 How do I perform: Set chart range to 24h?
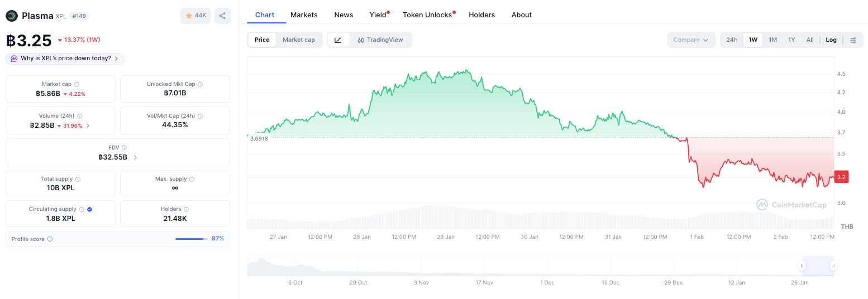732,40
